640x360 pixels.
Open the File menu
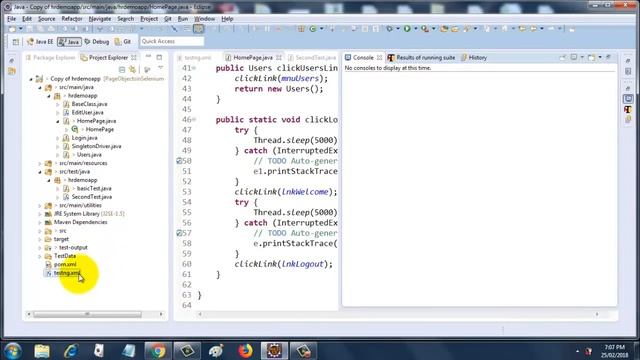[11, 19]
